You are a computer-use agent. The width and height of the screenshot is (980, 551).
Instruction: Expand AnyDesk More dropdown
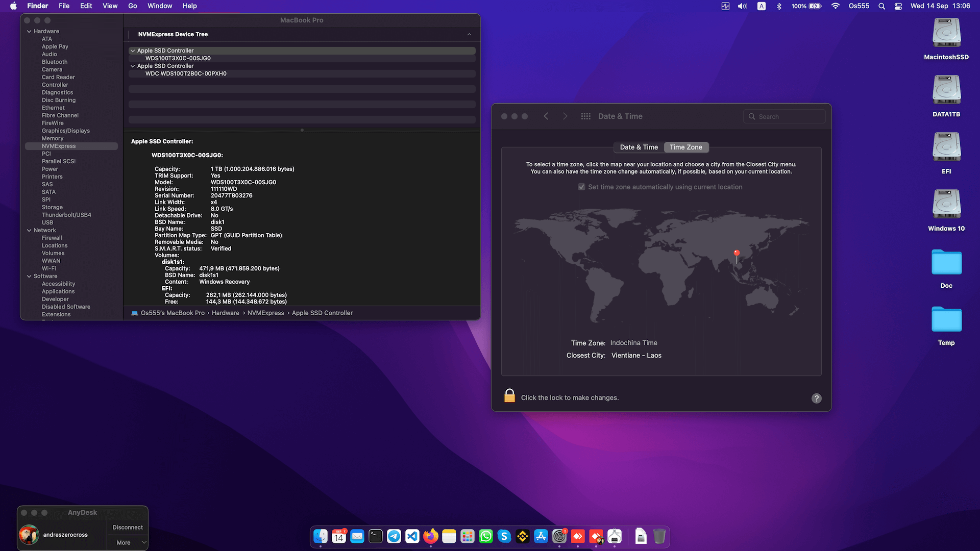[128, 542]
